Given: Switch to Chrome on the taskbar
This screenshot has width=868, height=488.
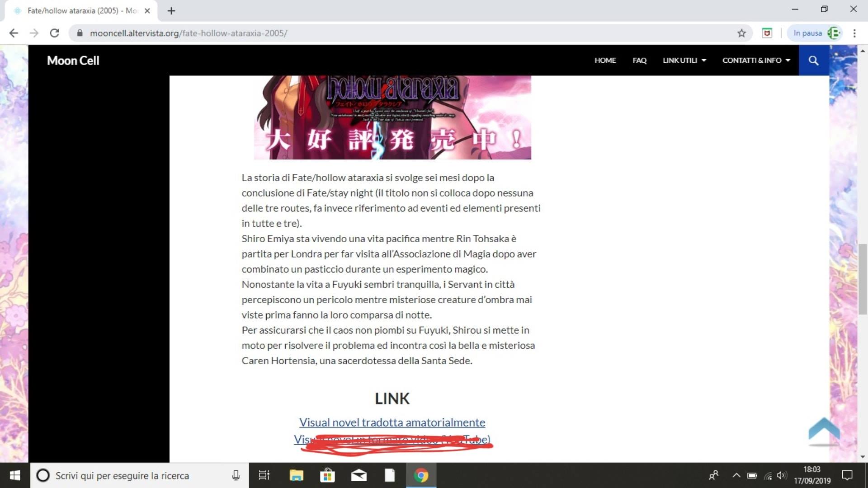Looking at the screenshot, I should click(421, 475).
